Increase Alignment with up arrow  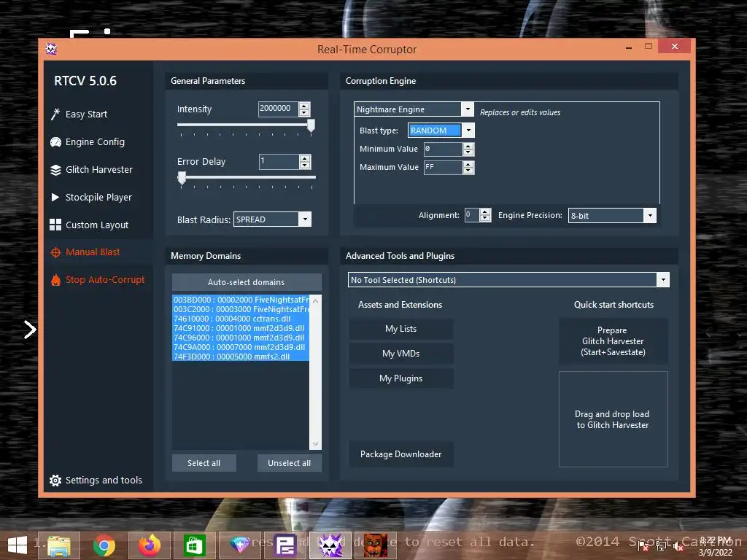click(x=485, y=212)
